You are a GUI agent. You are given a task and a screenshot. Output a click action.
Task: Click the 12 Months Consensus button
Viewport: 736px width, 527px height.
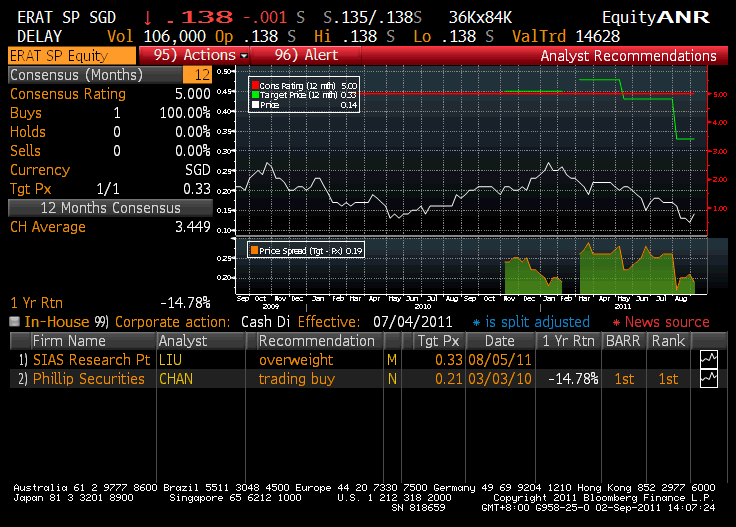click(x=110, y=208)
